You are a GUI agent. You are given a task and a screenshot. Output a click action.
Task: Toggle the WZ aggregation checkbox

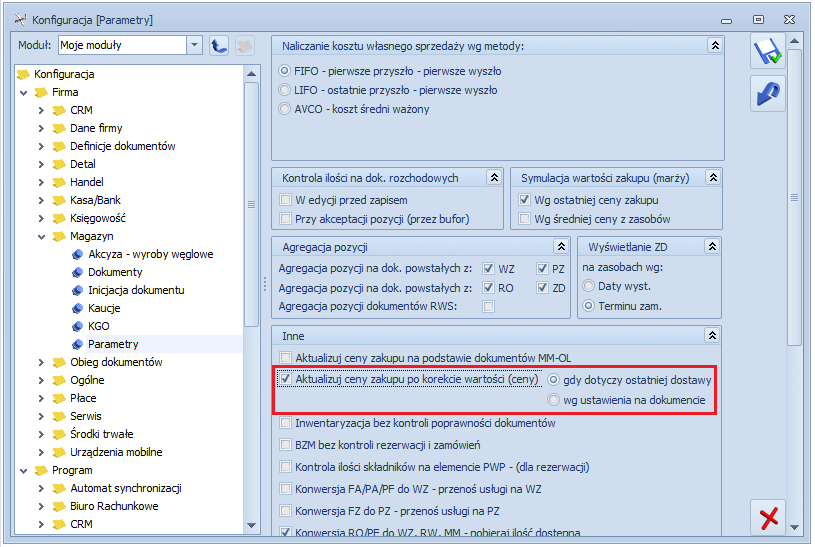click(x=488, y=268)
